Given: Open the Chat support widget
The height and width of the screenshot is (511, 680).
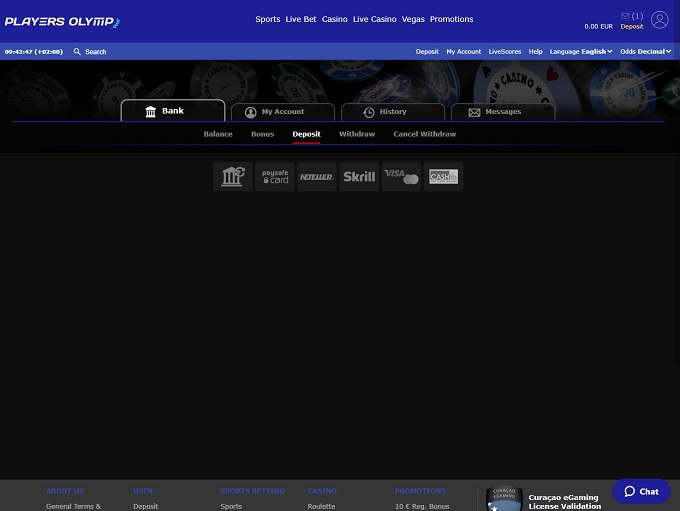Looking at the screenshot, I should click(x=641, y=491).
